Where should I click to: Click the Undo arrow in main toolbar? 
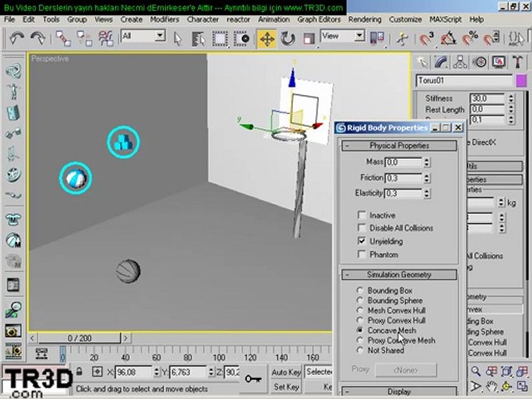pyautogui.click(x=16, y=39)
